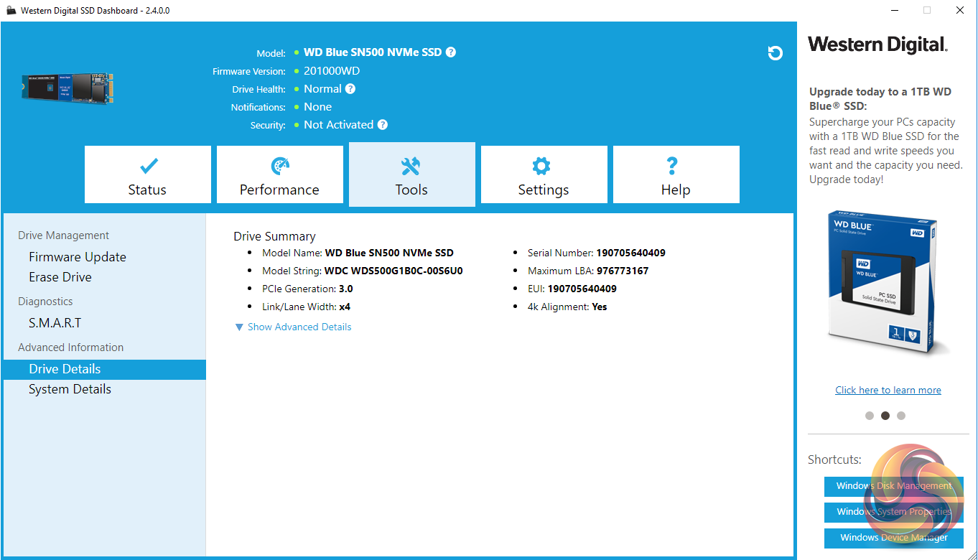This screenshot has height=560, width=978.
Task: Click the question mark icon on Help tab
Action: click(673, 167)
